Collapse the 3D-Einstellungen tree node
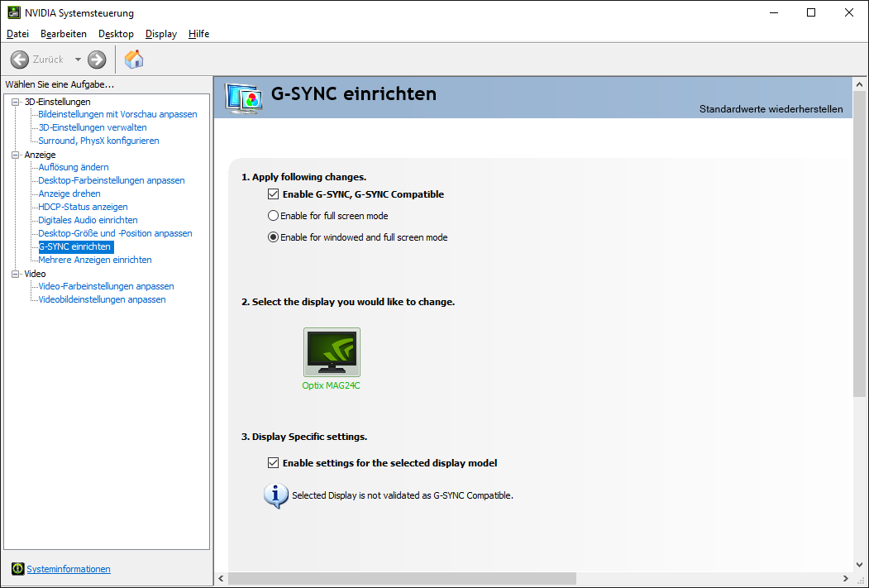 coord(16,102)
